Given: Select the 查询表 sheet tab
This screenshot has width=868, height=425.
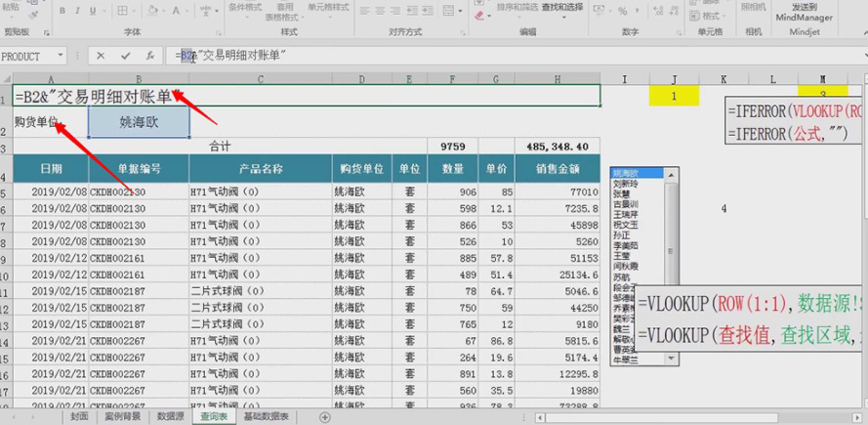Looking at the screenshot, I should pos(214,416).
